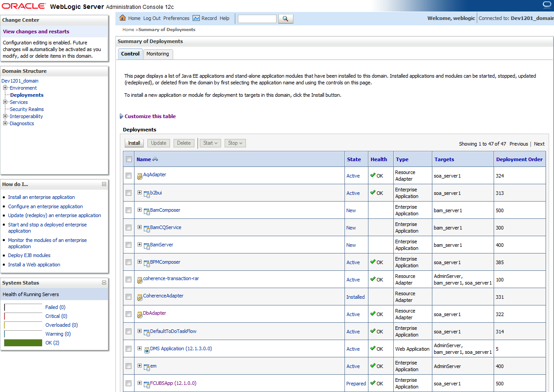
Task: Expand the Diagnostics tree node
Action: (5, 123)
